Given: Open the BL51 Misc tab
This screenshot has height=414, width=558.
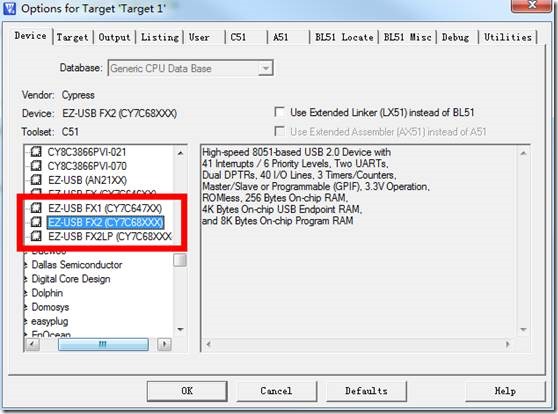Looking at the screenshot, I should coord(407,37).
